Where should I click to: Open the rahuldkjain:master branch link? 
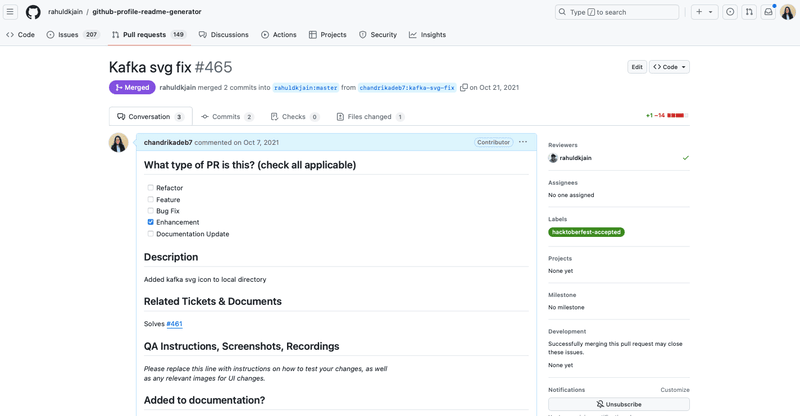point(306,88)
